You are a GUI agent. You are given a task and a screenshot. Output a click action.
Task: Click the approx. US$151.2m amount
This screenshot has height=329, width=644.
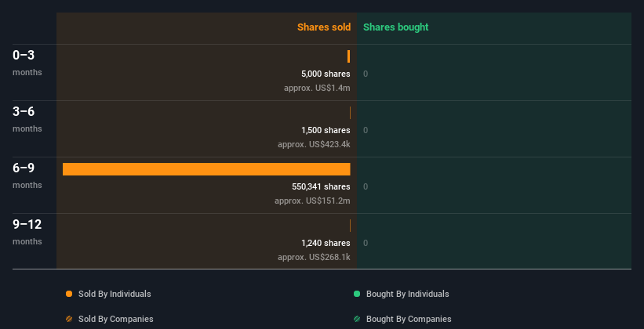click(312, 201)
